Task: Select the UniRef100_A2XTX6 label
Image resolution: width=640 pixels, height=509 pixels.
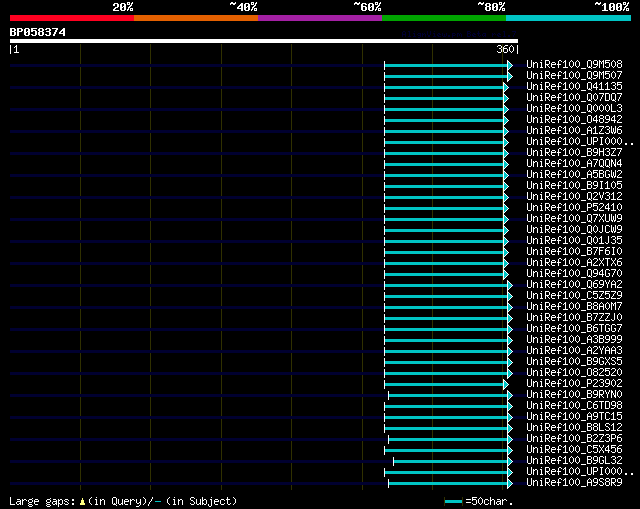Action: tap(574, 262)
